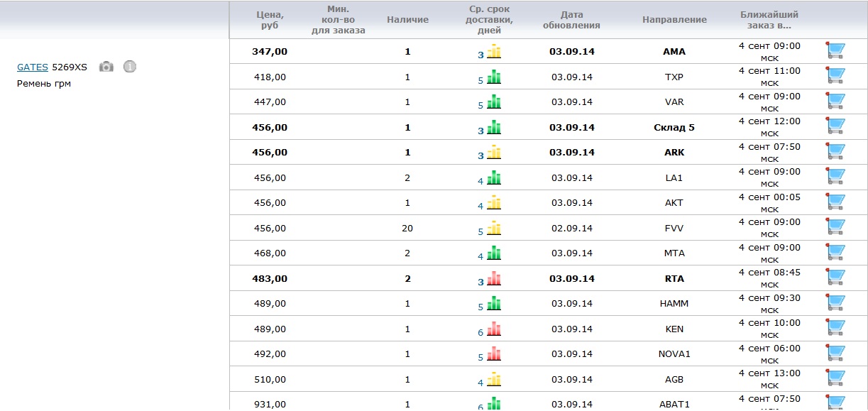This screenshot has height=411, width=868.
Task: Click the cart icon for RTA row
Action: click(x=836, y=278)
